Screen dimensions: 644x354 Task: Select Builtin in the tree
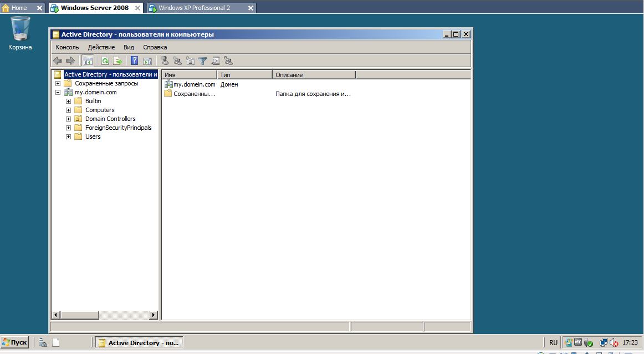[93, 101]
